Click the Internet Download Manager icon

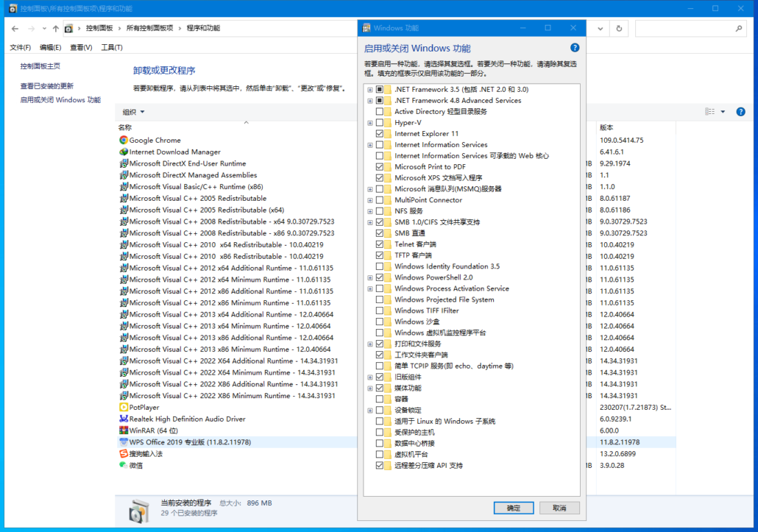tap(124, 152)
